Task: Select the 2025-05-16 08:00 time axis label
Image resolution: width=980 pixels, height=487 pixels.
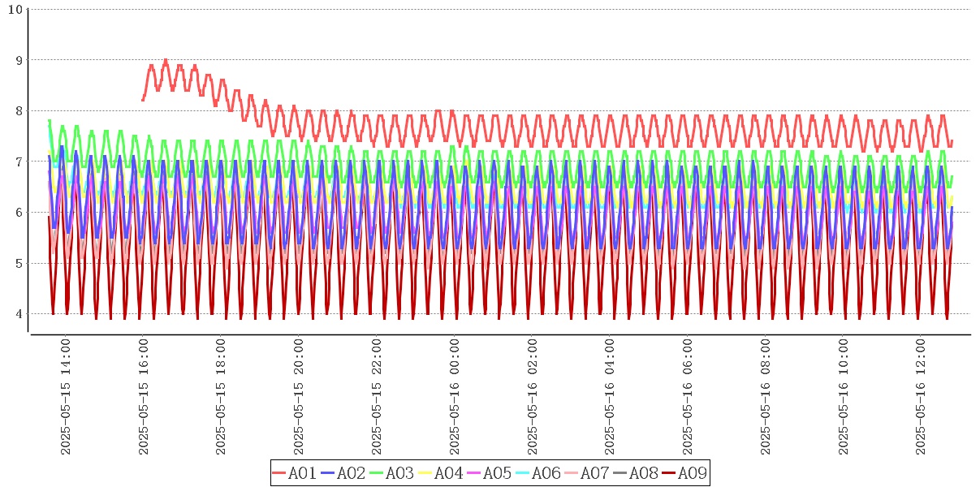Action: [x=766, y=398]
